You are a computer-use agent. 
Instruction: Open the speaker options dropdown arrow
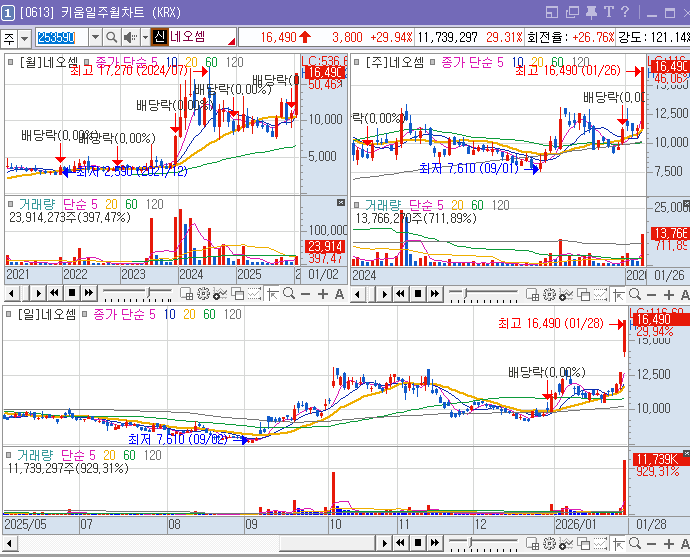pos(145,38)
